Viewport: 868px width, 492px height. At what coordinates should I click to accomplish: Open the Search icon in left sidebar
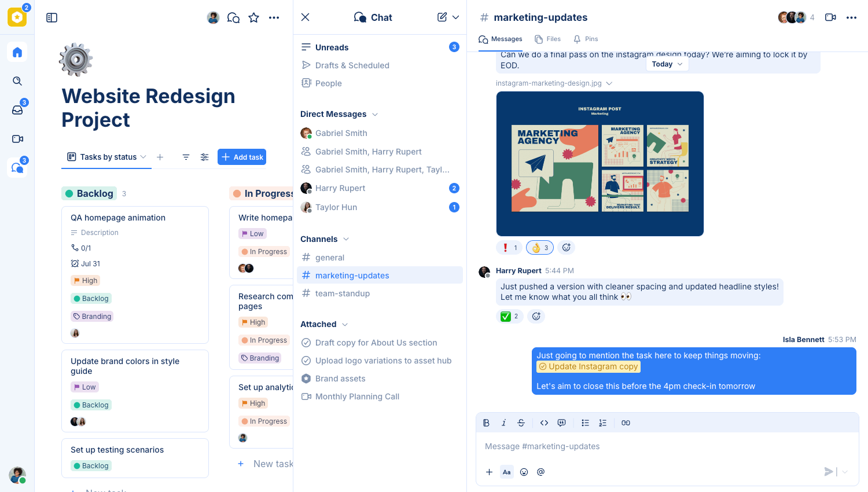(x=17, y=81)
